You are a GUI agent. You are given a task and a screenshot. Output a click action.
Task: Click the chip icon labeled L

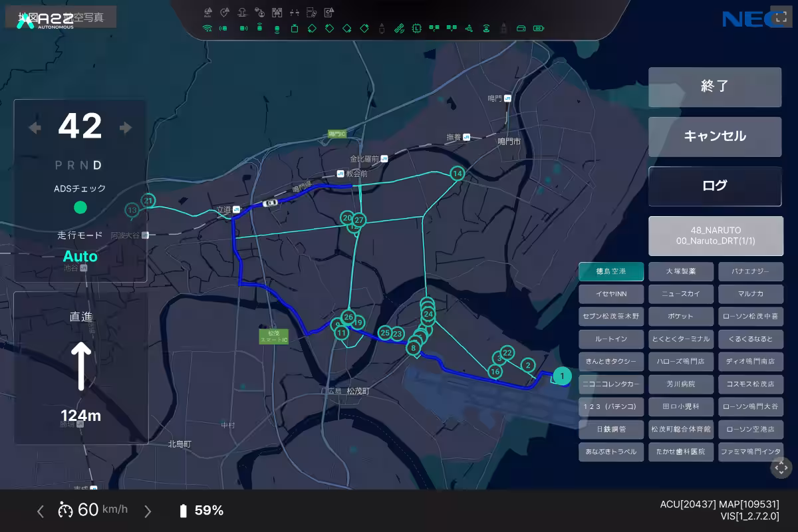416,29
